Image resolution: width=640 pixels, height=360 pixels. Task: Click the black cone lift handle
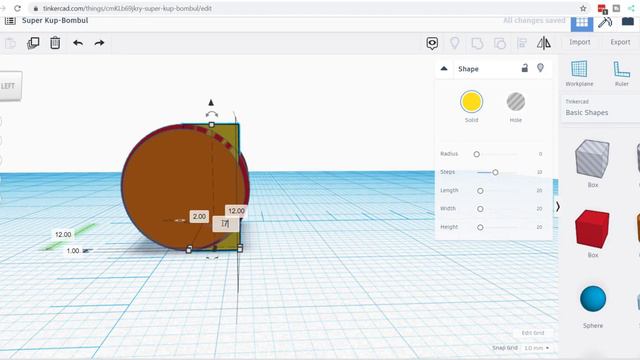coord(211,102)
